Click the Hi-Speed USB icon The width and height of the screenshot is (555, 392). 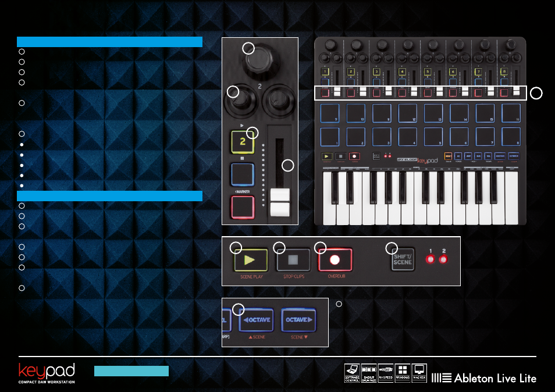386,373
